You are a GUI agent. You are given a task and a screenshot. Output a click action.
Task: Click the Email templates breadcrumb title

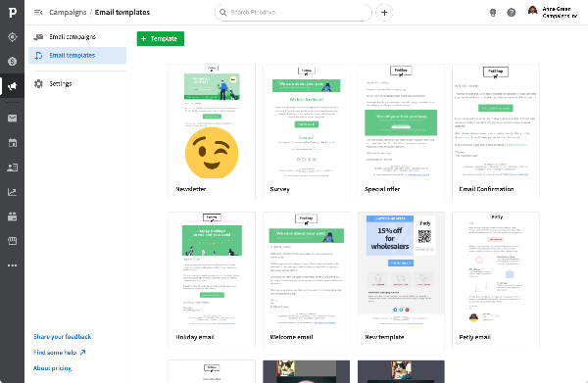[122, 13]
